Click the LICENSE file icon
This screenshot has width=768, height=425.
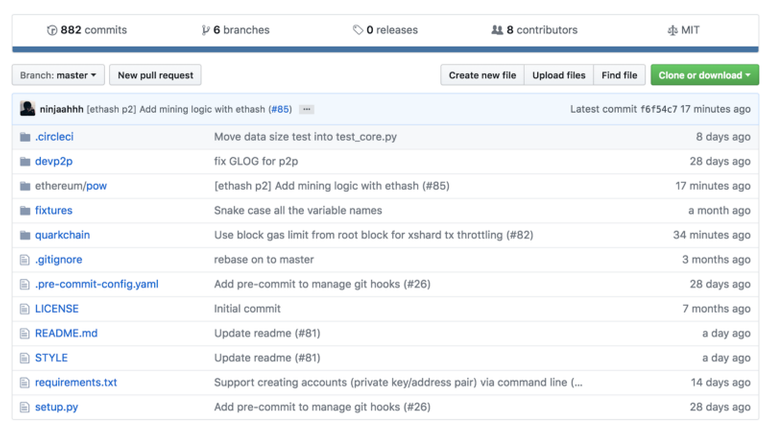tap(25, 309)
